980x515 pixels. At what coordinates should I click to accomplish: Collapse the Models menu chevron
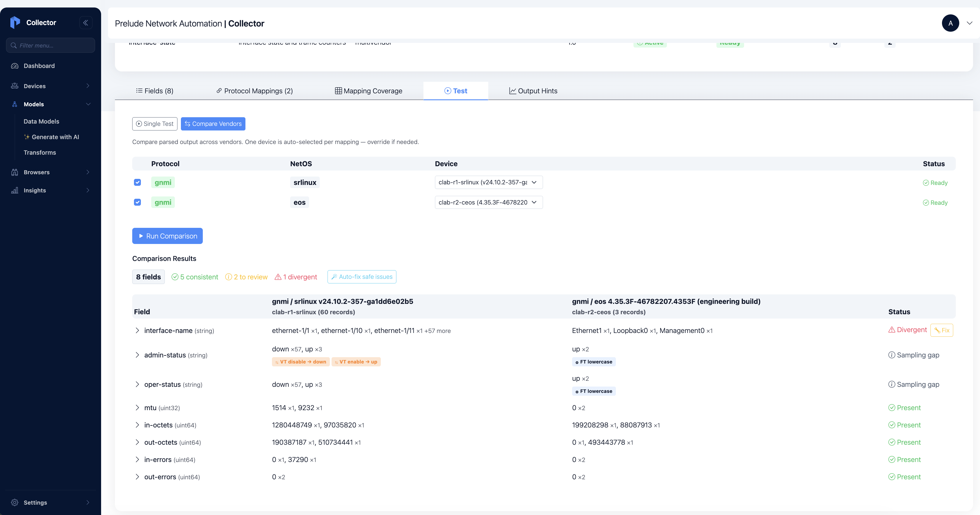click(x=88, y=104)
